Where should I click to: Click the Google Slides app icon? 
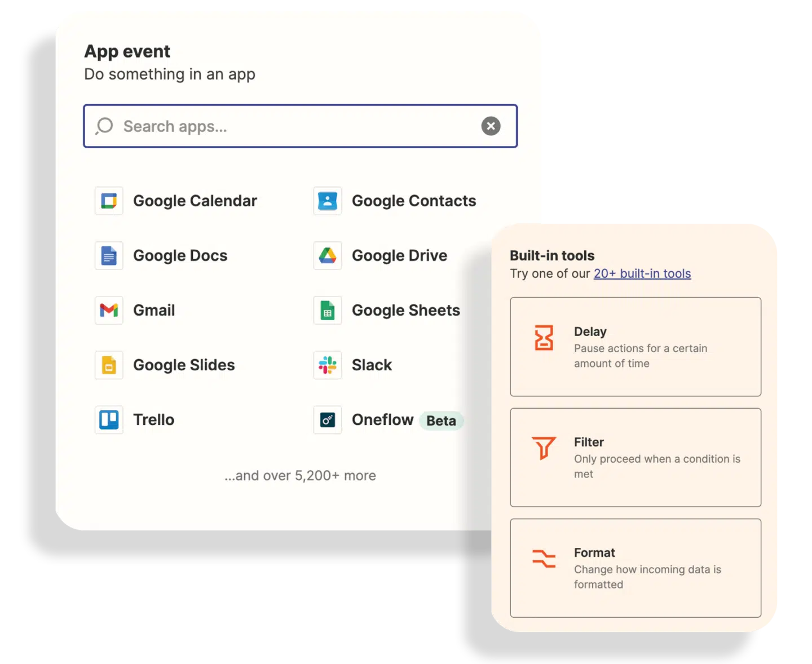(109, 365)
